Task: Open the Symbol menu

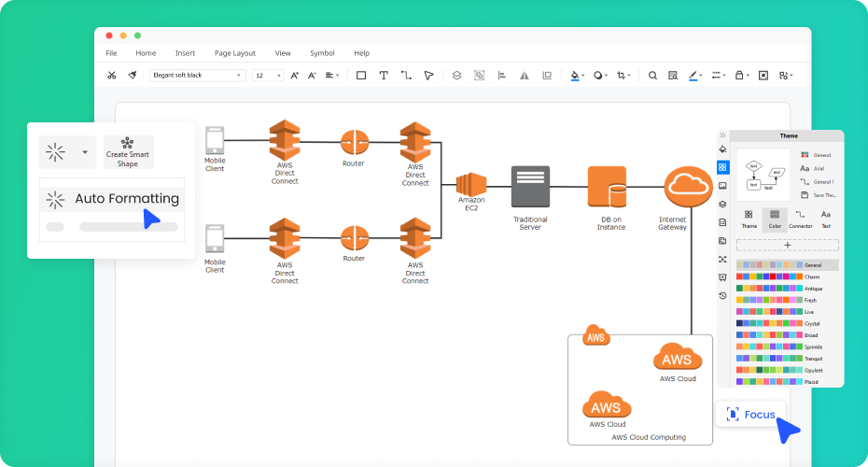Action: 322,53
